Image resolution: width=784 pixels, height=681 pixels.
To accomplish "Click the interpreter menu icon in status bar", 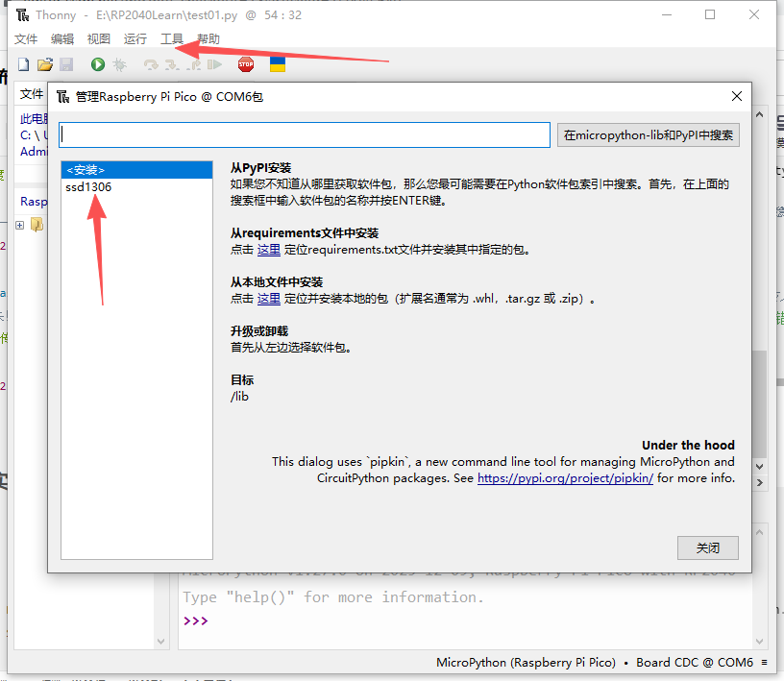I will [764, 662].
